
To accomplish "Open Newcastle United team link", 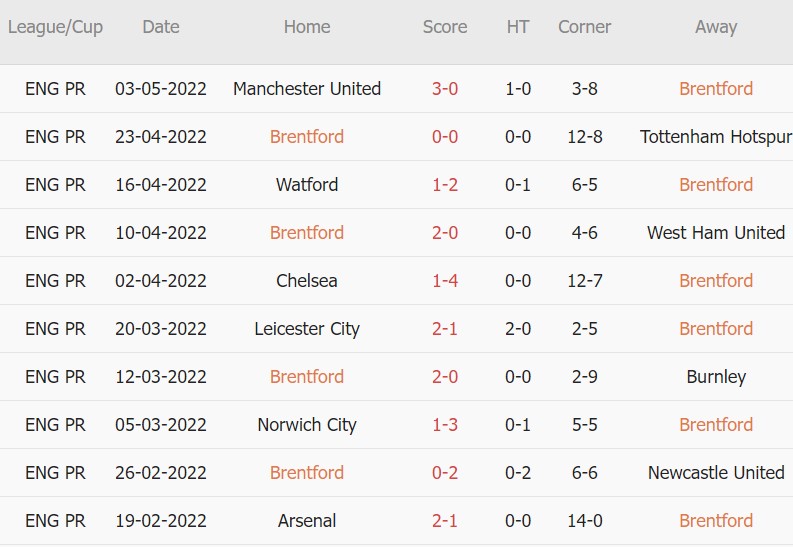I will (x=716, y=473).
